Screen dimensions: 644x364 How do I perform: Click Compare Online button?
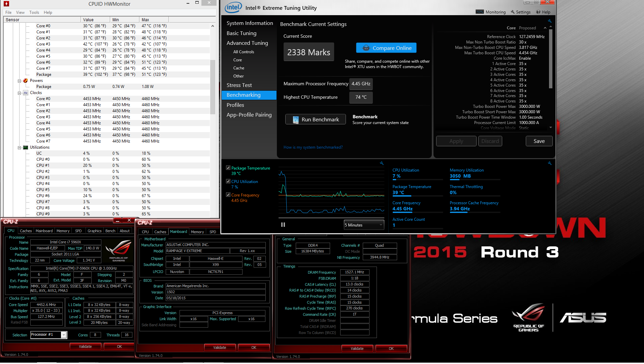pyautogui.click(x=386, y=48)
